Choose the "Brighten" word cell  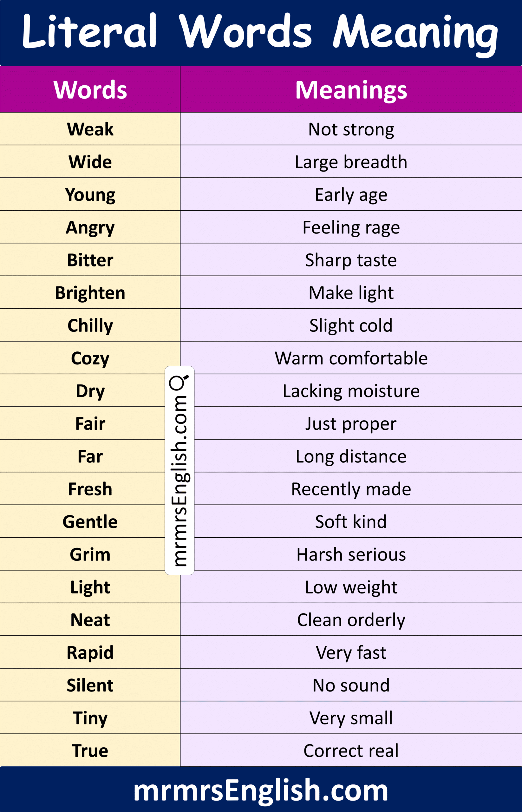tap(90, 292)
